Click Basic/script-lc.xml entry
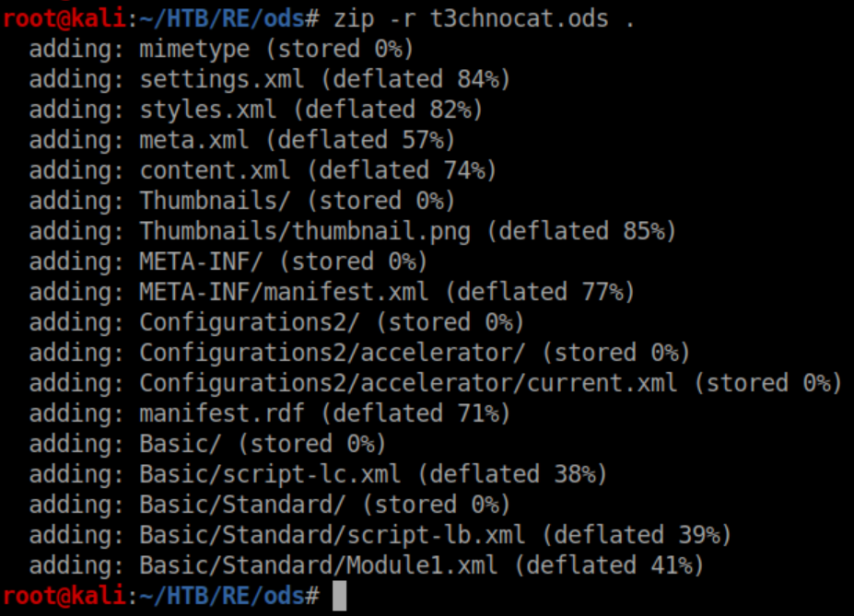Image resolution: width=854 pixels, height=616 pixels. point(270,474)
